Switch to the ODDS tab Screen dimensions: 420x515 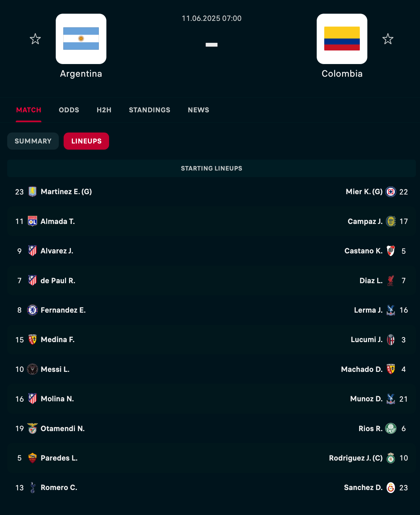[69, 110]
